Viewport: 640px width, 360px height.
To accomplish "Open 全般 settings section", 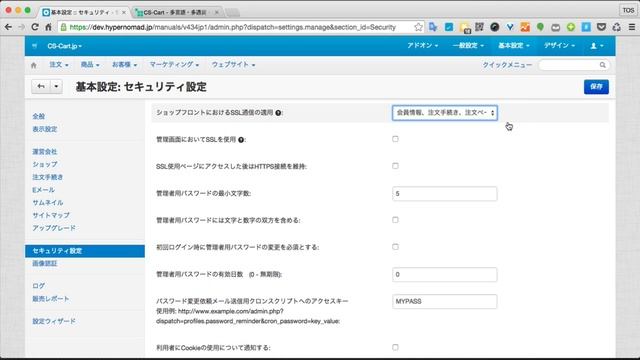I will pos(39,116).
